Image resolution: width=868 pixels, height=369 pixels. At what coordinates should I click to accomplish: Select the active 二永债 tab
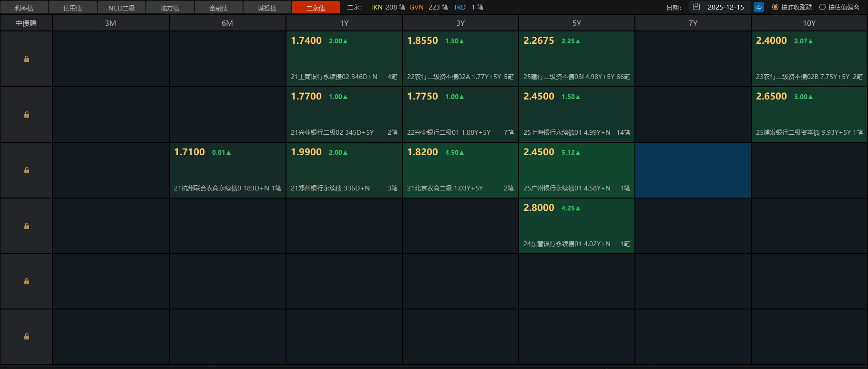pos(316,8)
